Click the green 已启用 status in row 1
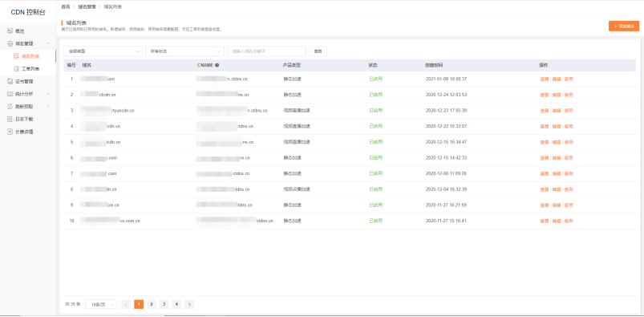Viewport: 644px width, 317px height. (x=375, y=79)
